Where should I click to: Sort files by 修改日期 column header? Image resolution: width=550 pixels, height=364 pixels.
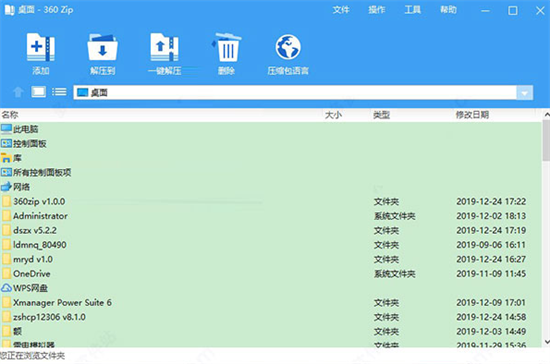pyautogui.click(x=472, y=115)
